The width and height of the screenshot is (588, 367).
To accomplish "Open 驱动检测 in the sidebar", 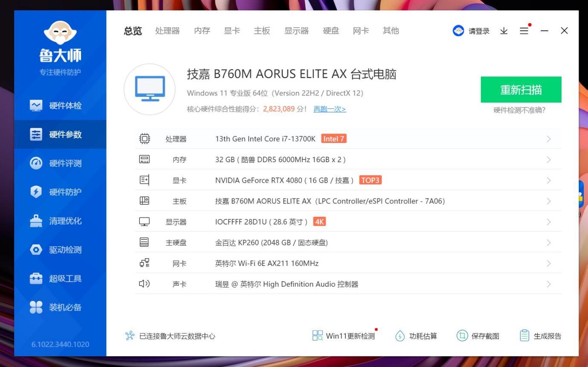I will click(x=60, y=250).
